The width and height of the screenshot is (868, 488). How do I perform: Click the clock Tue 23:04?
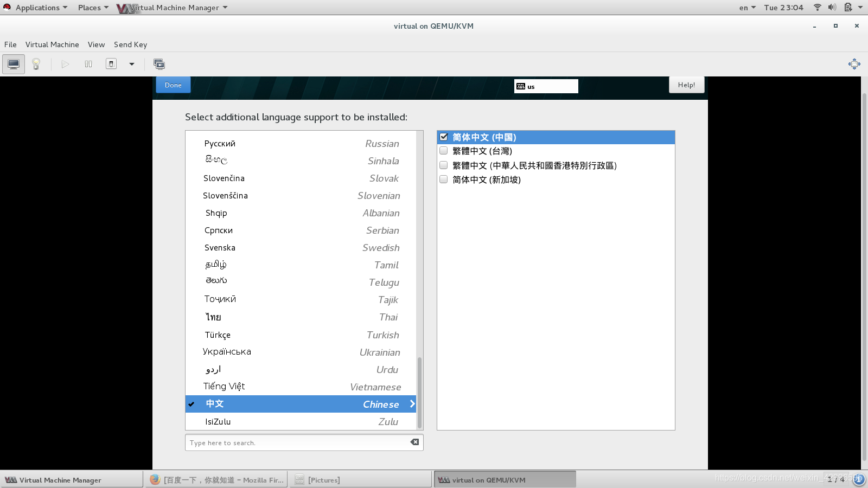point(783,8)
